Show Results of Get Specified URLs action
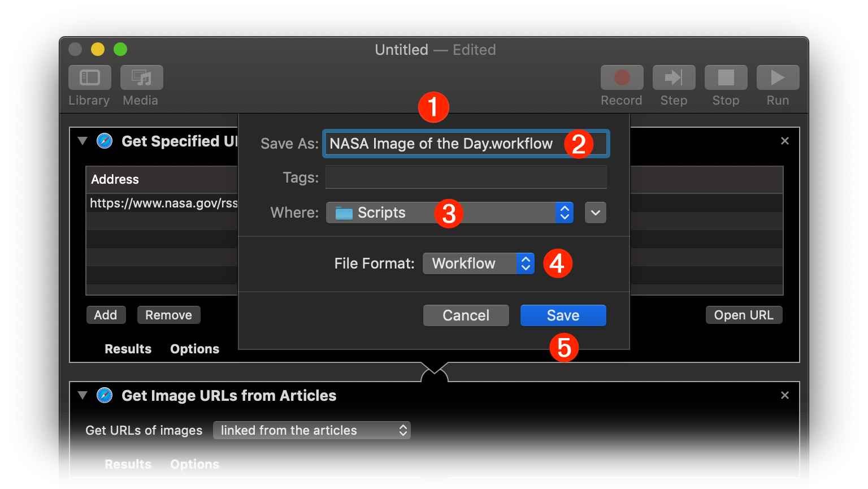Screen dimensions: 868x489 pos(128,349)
